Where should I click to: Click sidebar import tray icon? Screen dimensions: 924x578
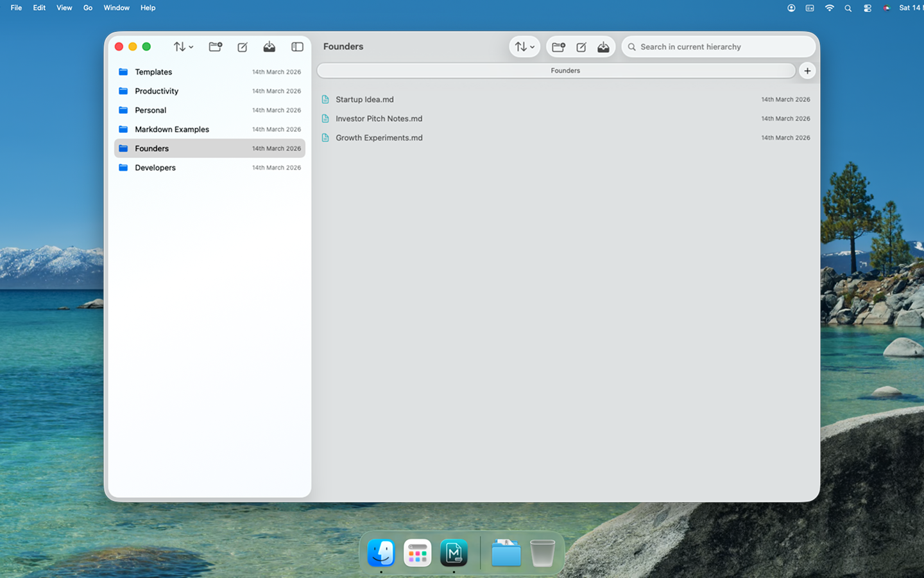tap(269, 47)
